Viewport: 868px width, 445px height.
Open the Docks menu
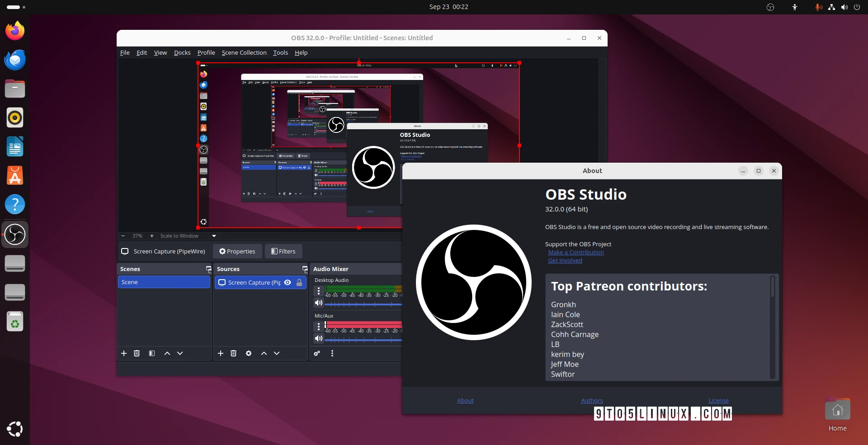point(182,52)
